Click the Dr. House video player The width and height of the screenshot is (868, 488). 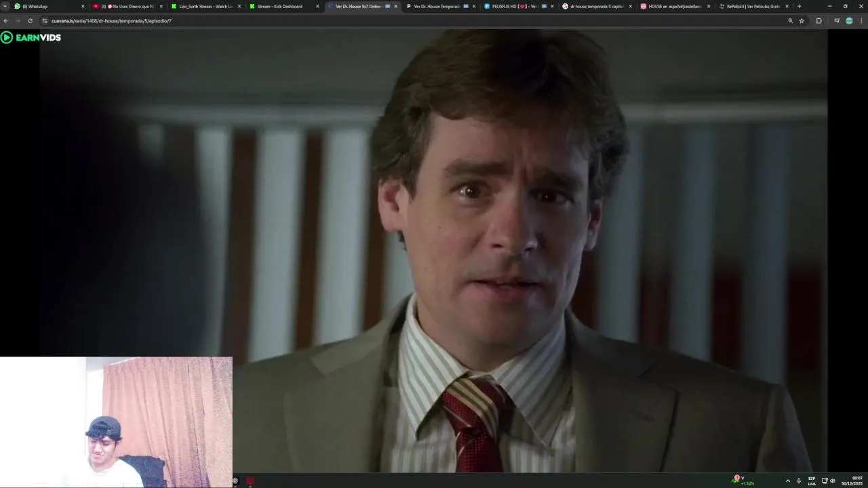[434, 251]
